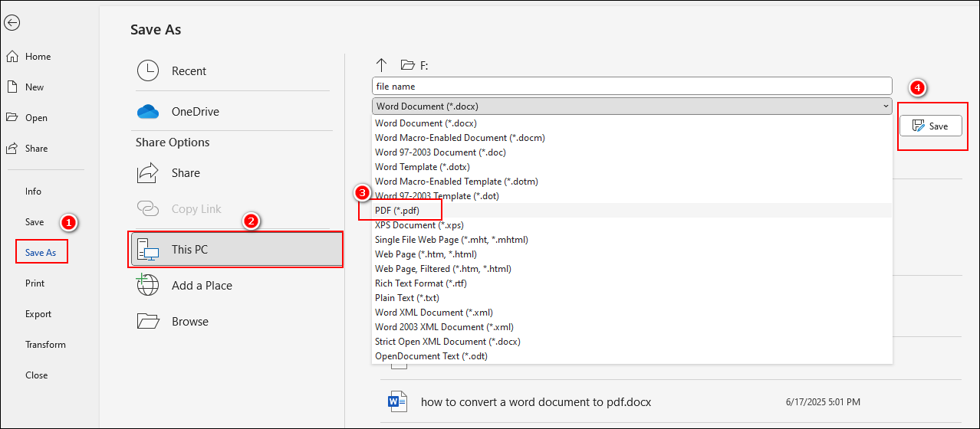Choose Word Macro-Enabled Document (*.docm)
980x429 pixels.
click(x=632, y=138)
